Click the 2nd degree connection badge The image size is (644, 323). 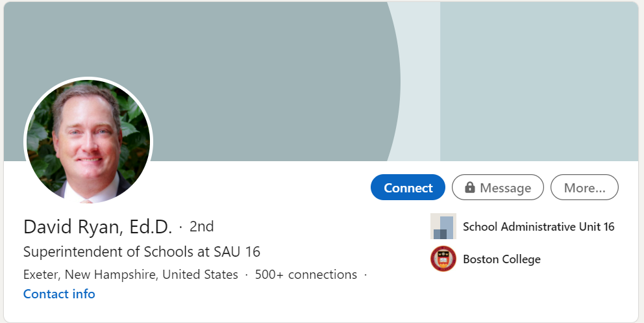pyautogui.click(x=201, y=226)
